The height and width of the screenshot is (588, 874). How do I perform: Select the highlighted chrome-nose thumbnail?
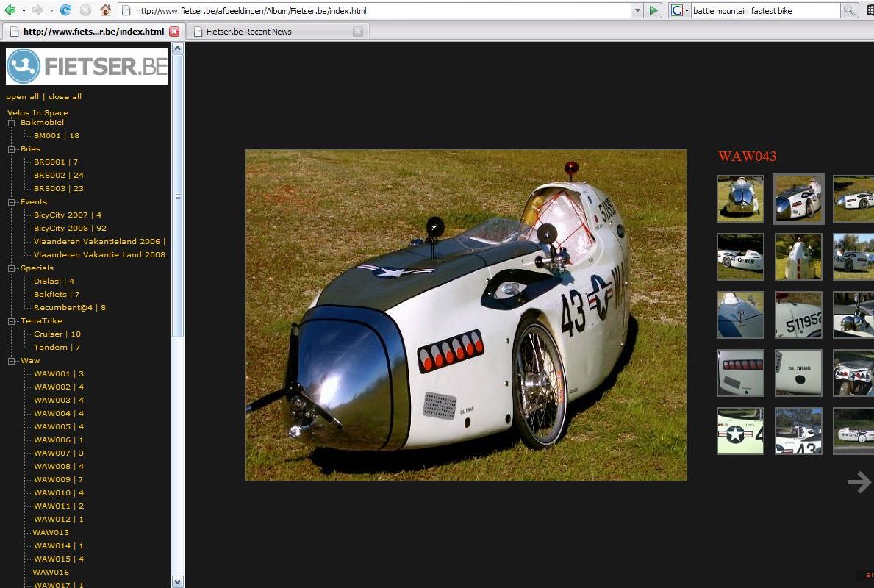(x=798, y=199)
